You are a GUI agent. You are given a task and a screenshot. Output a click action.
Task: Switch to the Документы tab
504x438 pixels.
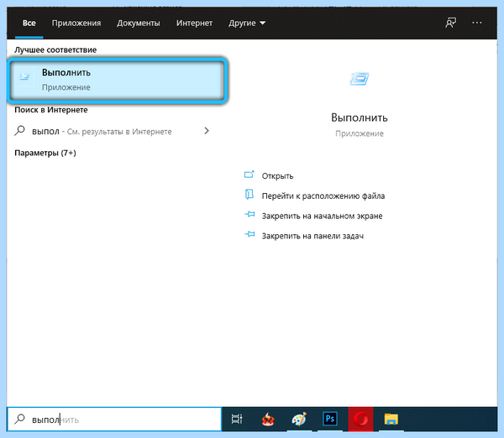(x=139, y=23)
